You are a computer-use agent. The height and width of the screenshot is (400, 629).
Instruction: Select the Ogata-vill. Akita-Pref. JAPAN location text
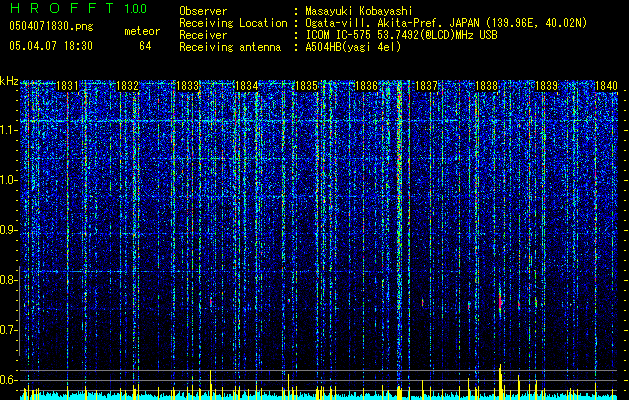[446, 23]
